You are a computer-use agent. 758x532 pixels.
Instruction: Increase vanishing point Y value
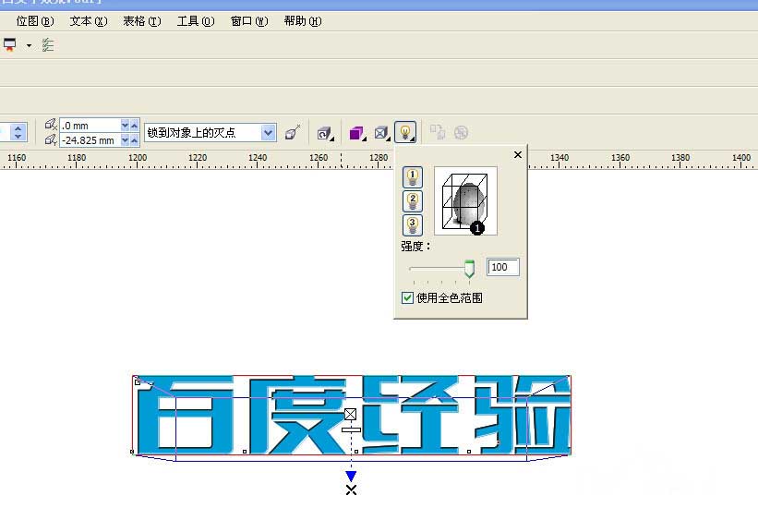(x=135, y=140)
